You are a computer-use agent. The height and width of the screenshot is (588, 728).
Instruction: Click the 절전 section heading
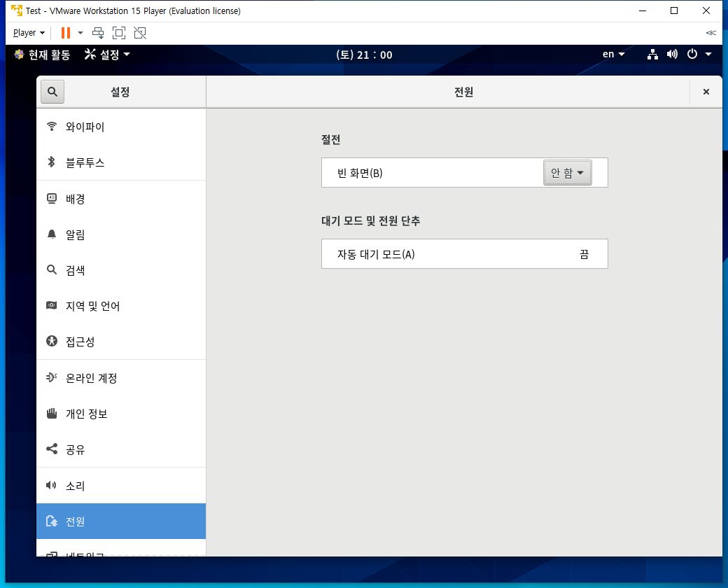(331, 140)
